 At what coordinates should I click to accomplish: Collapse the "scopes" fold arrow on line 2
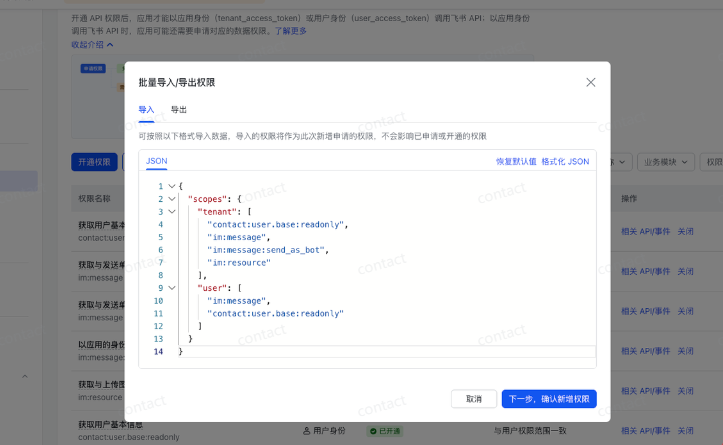(x=172, y=199)
